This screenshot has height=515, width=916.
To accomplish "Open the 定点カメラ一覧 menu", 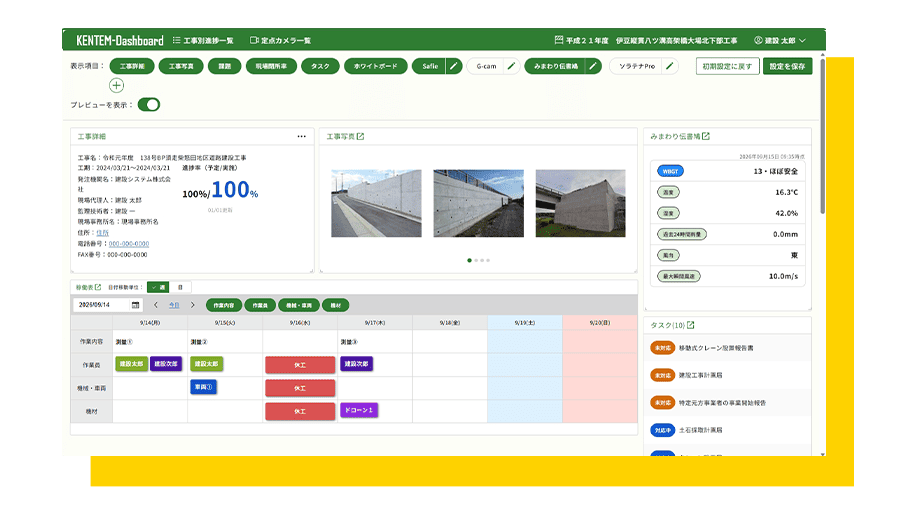I will pos(280,40).
